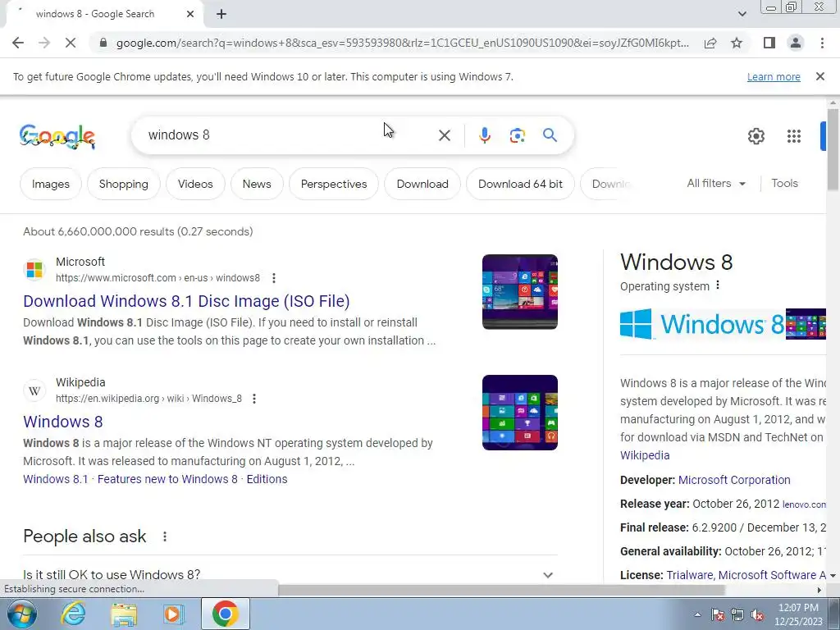The width and height of the screenshot is (840, 630).
Task: Click the magnifier search button
Action: [550, 135]
